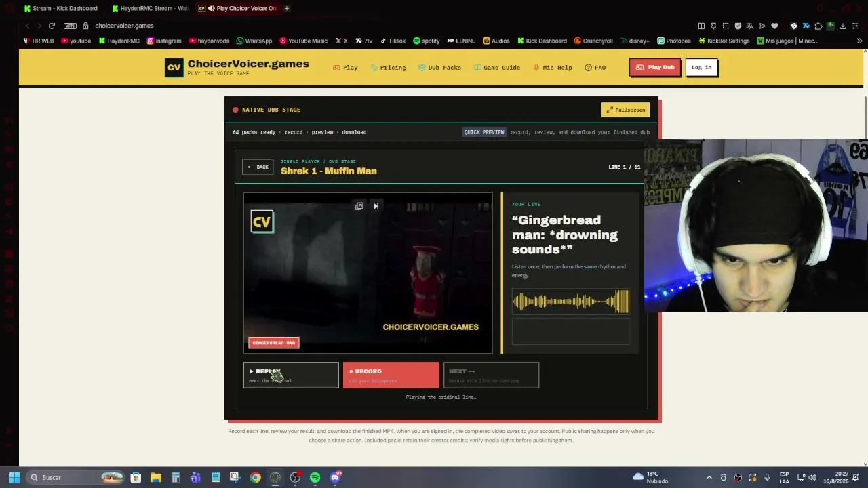Image resolution: width=868 pixels, height=488 pixels.
Task: Open the youtube bookmark
Action: click(x=75, y=41)
